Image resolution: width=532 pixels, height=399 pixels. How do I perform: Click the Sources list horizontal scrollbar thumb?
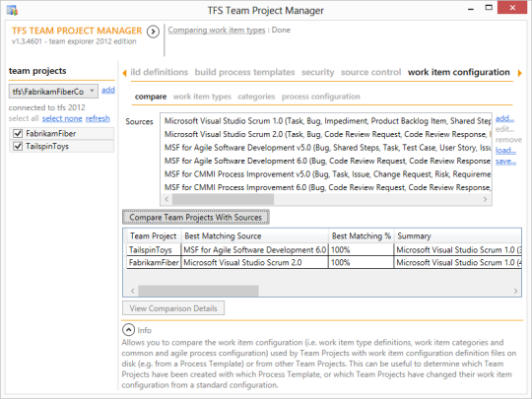223,199
